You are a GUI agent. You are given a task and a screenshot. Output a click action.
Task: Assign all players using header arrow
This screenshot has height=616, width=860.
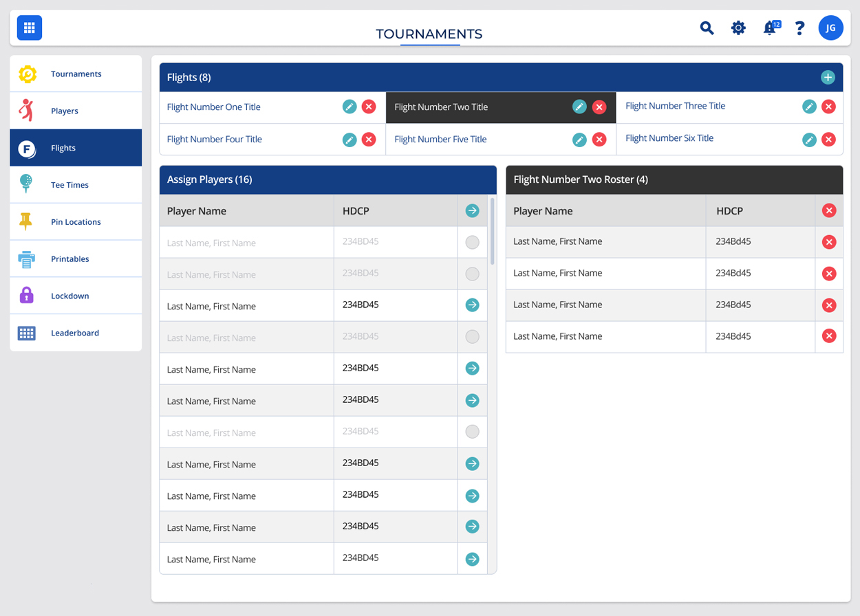[472, 211]
